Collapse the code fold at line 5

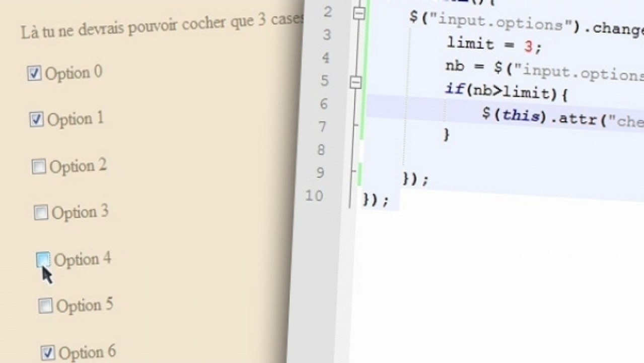[x=355, y=82]
